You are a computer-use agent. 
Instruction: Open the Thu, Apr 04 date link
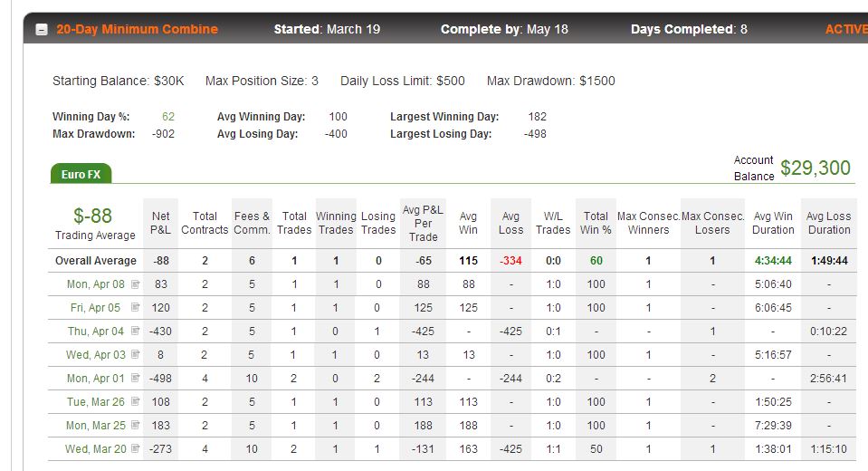click(96, 332)
